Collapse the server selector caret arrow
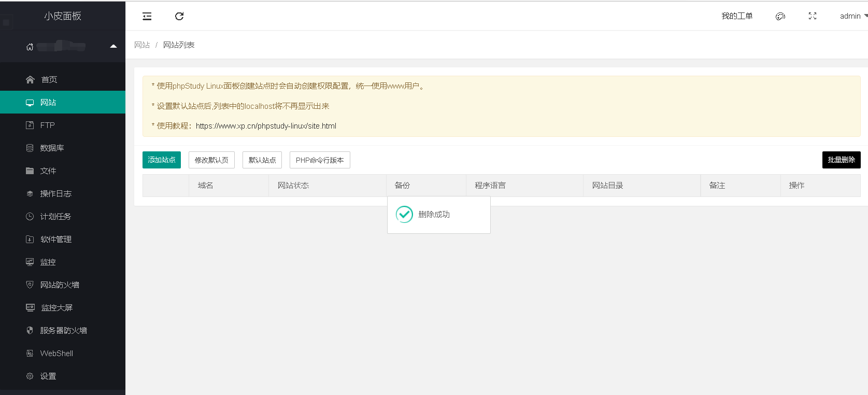Screen dimensions: 868x395 click(x=113, y=46)
